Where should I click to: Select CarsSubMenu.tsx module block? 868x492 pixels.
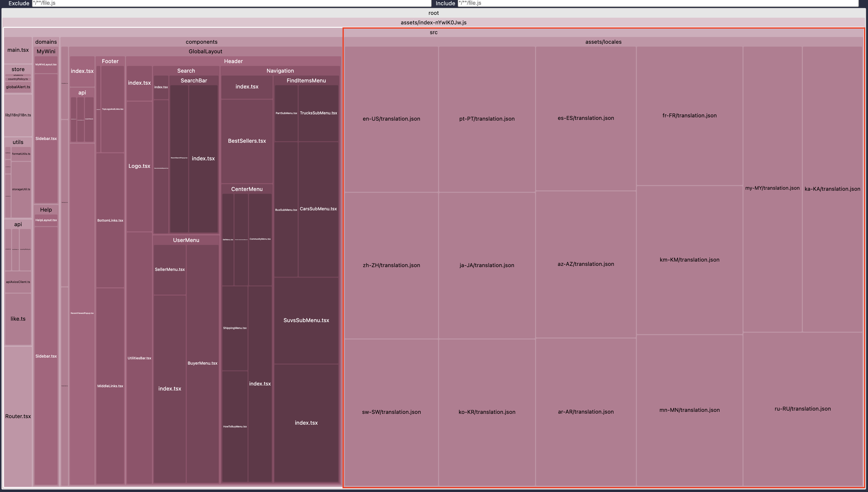click(318, 209)
